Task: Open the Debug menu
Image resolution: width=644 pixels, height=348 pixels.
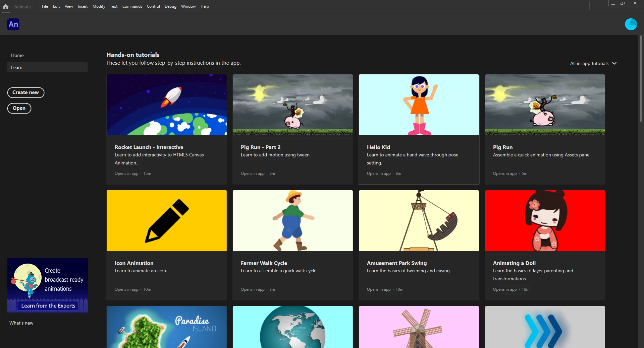Action: [x=170, y=6]
